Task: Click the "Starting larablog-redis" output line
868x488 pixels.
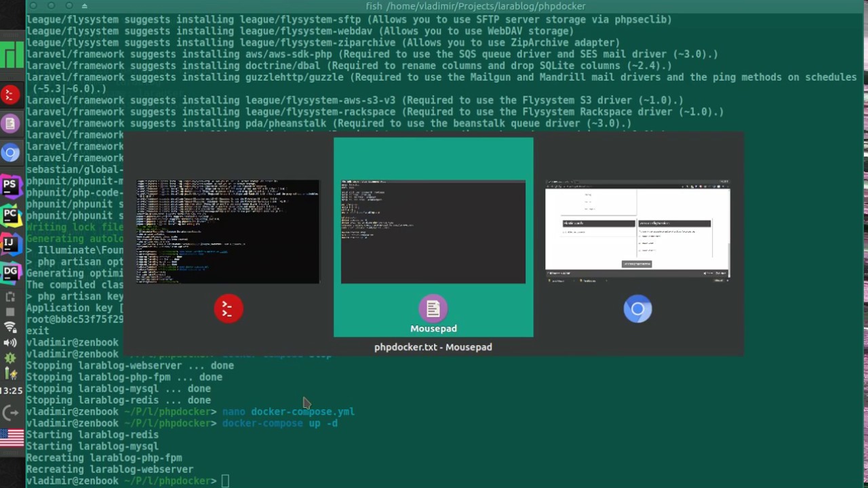Action: (x=92, y=435)
